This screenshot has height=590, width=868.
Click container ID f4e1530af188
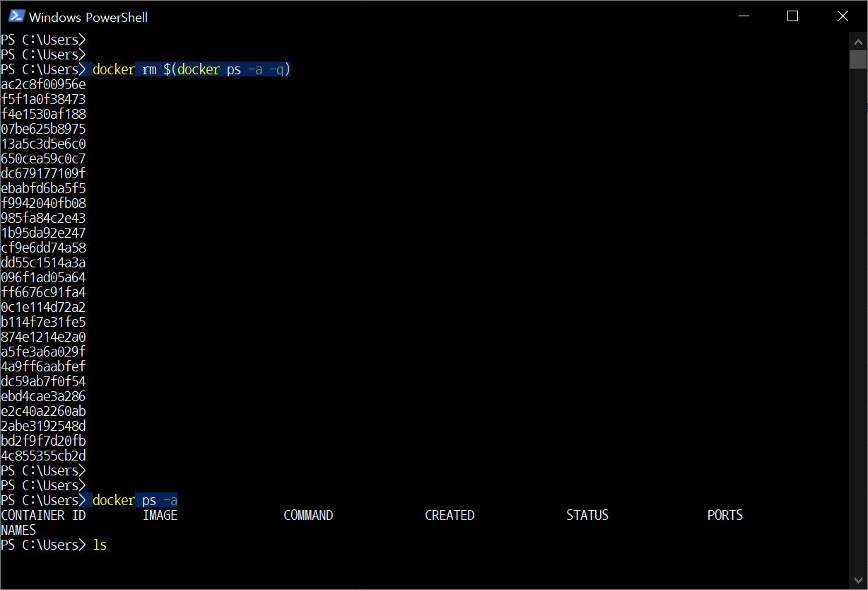click(x=44, y=114)
